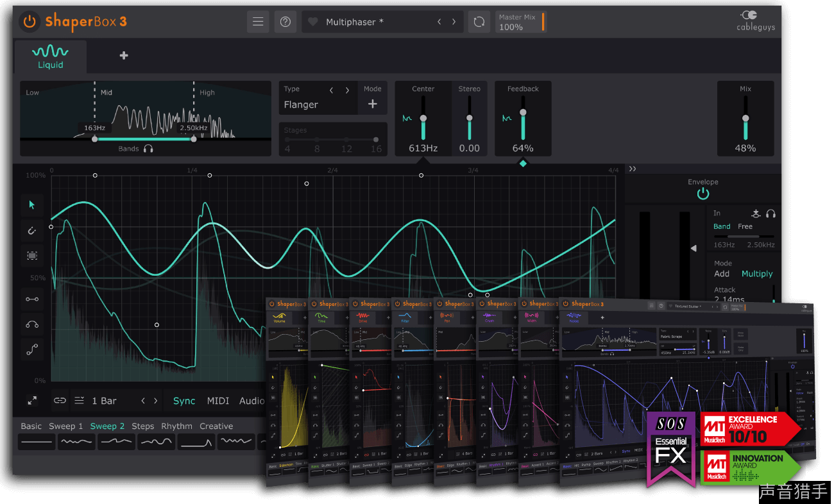Toggle the Envelope In headphones icon
The image size is (834, 504).
tap(770, 214)
